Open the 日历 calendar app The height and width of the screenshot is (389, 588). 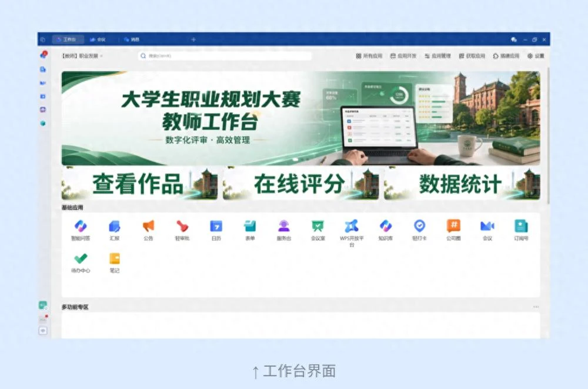coord(216,230)
